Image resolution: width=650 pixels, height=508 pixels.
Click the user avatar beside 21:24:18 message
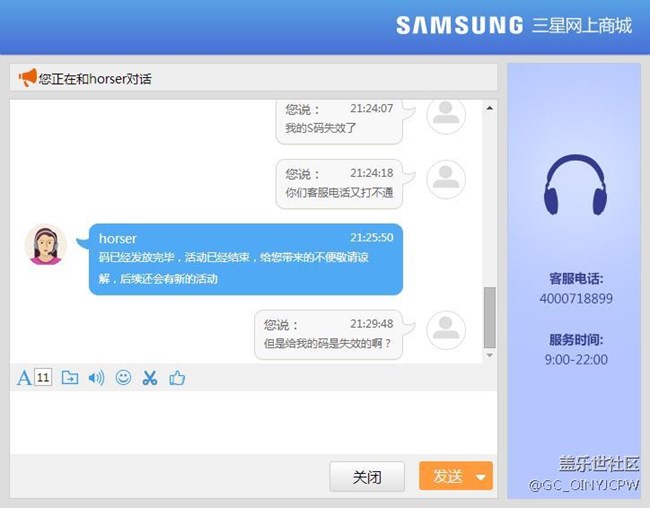[x=446, y=179]
